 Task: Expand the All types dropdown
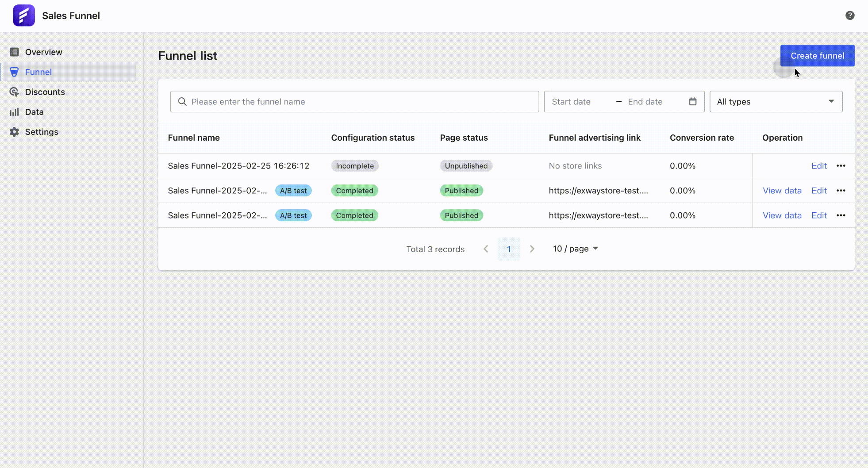click(776, 102)
